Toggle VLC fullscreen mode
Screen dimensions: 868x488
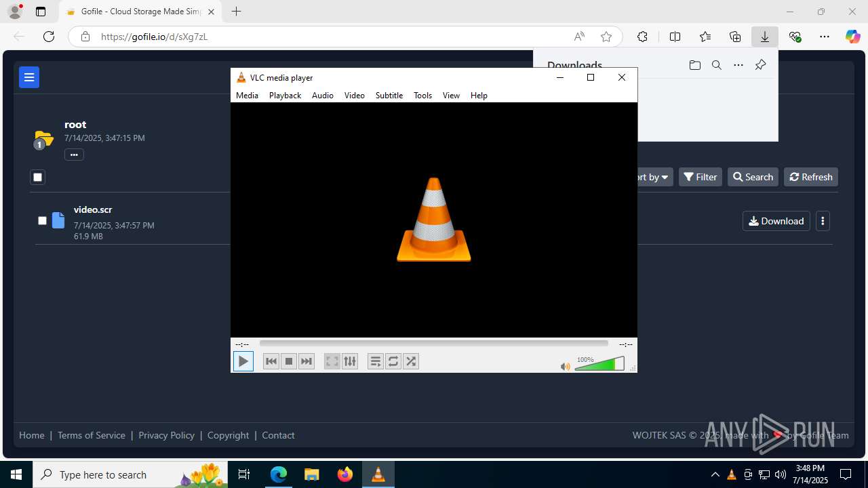(x=332, y=361)
